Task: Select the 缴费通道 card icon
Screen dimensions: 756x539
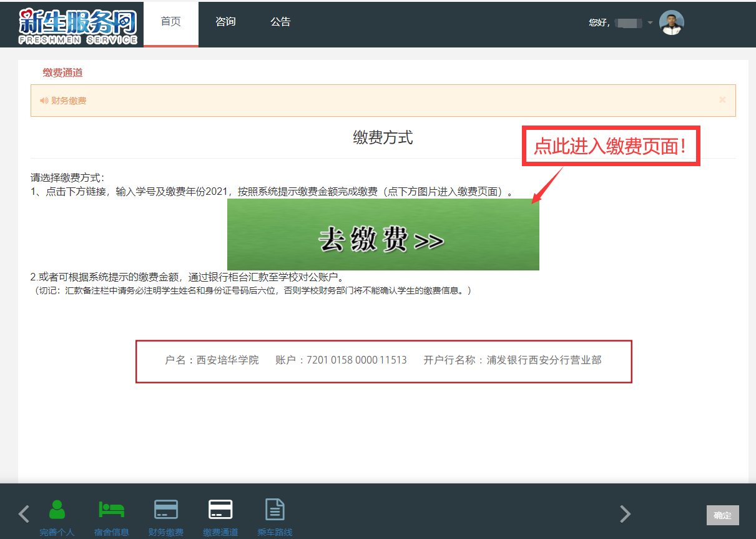Action: [x=220, y=510]
